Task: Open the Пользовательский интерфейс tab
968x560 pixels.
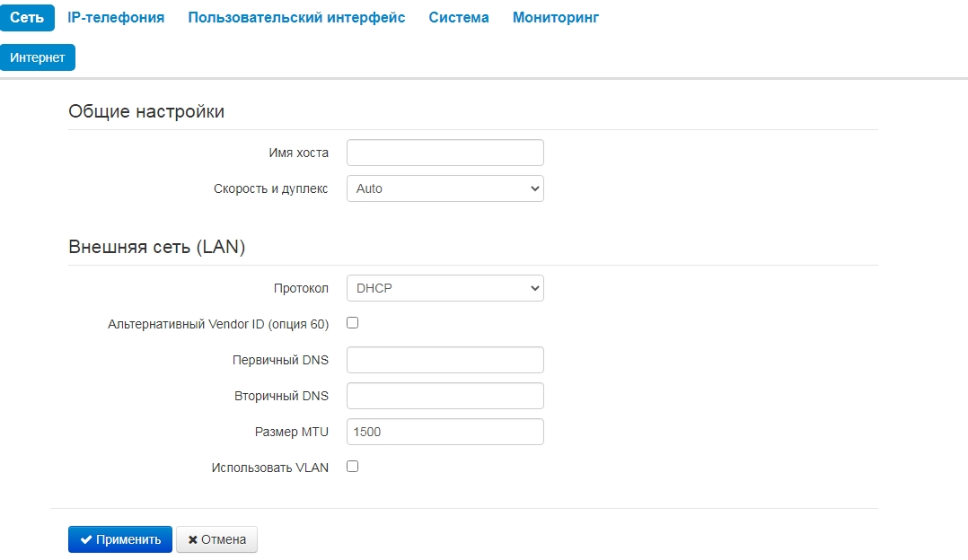Action: (x=296, y=18)
